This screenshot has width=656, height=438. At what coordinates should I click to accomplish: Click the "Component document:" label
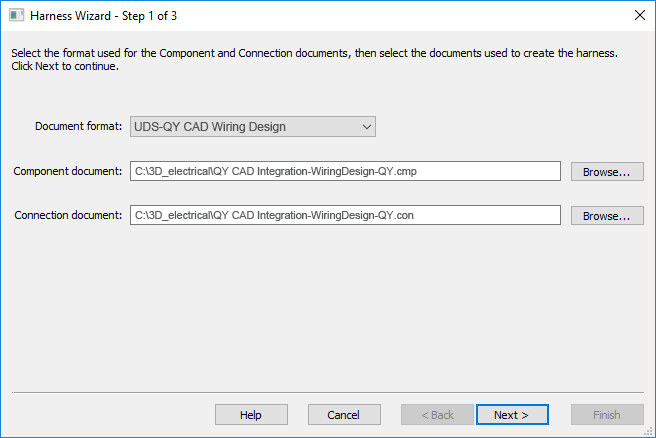[67, 172]
